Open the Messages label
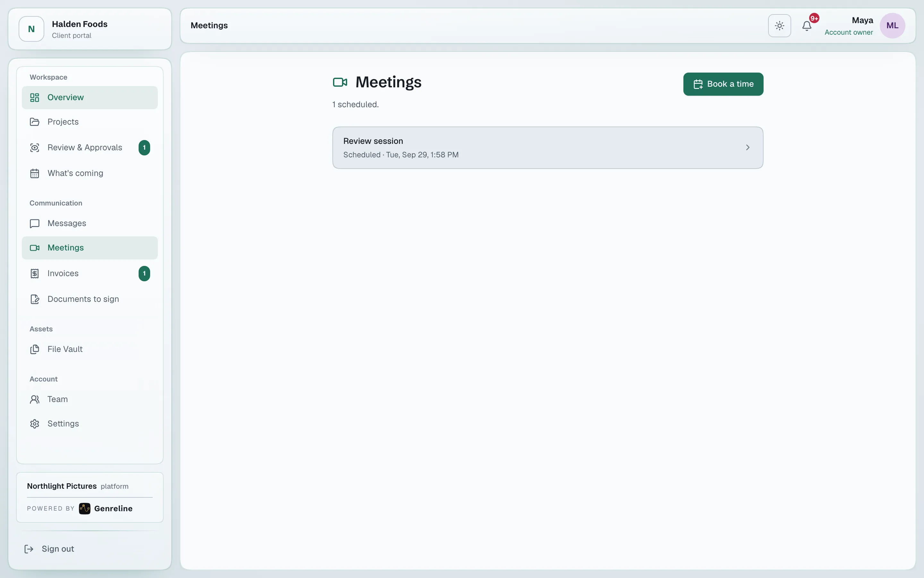 pos(67,223)
